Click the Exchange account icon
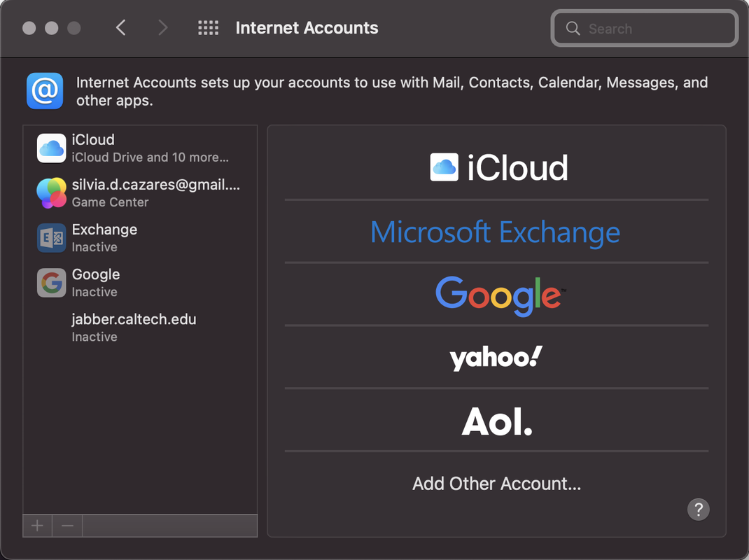 51,238
